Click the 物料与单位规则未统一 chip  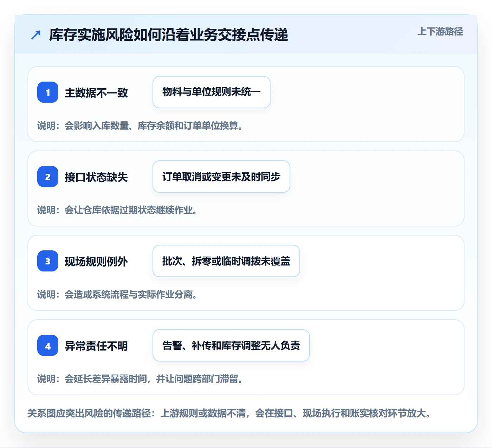tap(212, 92)
